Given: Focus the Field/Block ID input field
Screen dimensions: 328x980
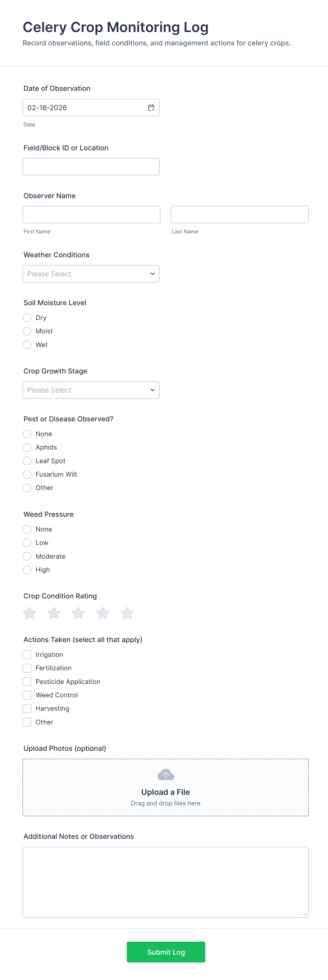Looking at the screenshot, I should click(x=91, y=167).
